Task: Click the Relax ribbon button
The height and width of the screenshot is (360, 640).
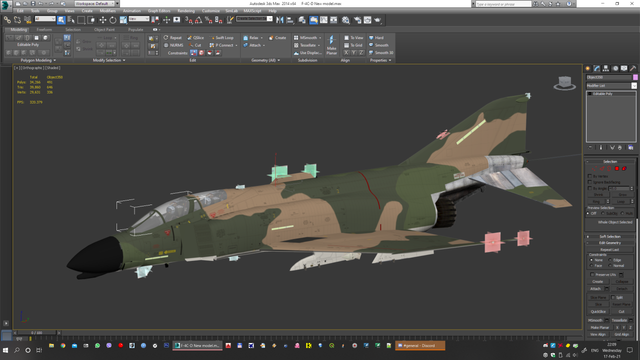Action: [x=253, y=38]
